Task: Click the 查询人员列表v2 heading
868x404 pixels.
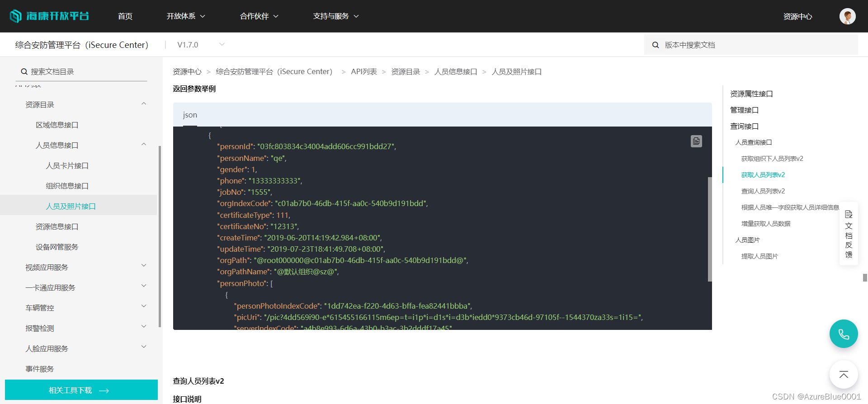Action: [198, 381]
